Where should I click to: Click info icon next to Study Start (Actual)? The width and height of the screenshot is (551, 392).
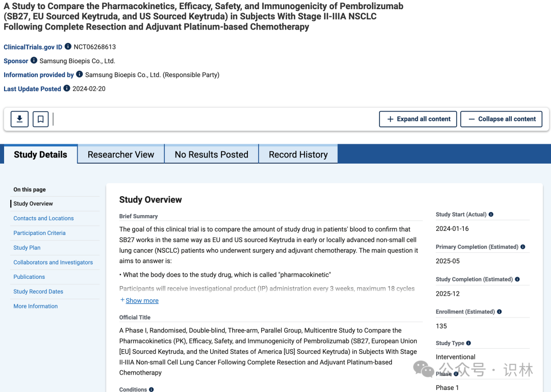(491, 214)
